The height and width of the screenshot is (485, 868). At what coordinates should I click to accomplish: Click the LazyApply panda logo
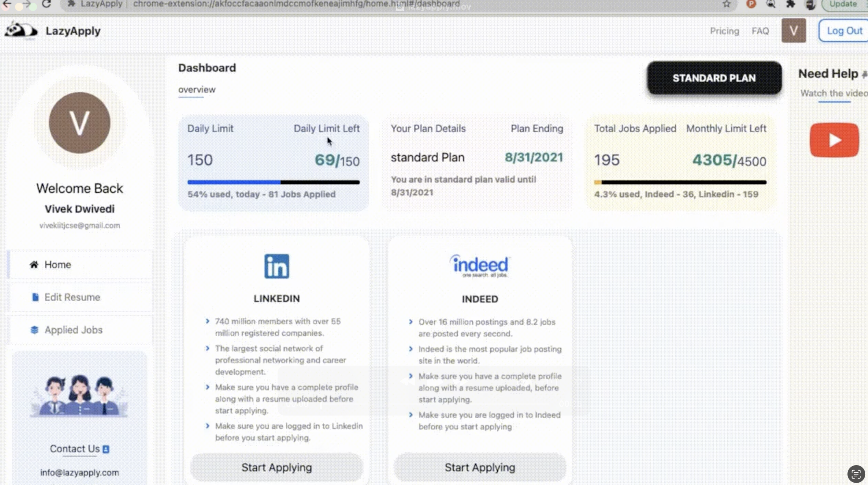click(21, 30)
